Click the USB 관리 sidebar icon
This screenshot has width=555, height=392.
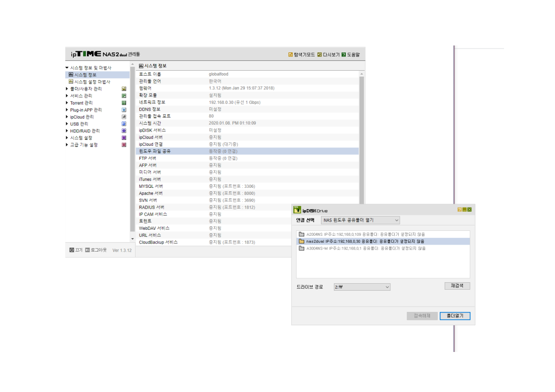pyautogui.click(x=124, y=124)
